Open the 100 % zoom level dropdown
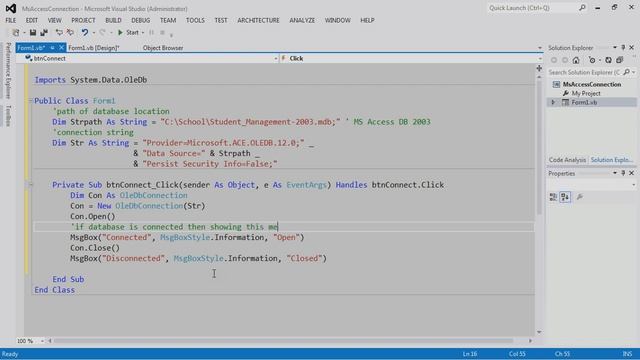This screenshot has height=360, width=640. pyautogui.click(x=42, y=341)
